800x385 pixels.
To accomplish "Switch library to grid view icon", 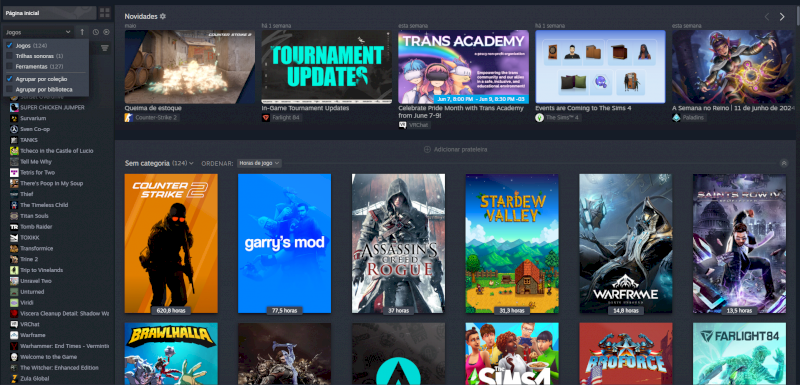I will coord(105,13).
